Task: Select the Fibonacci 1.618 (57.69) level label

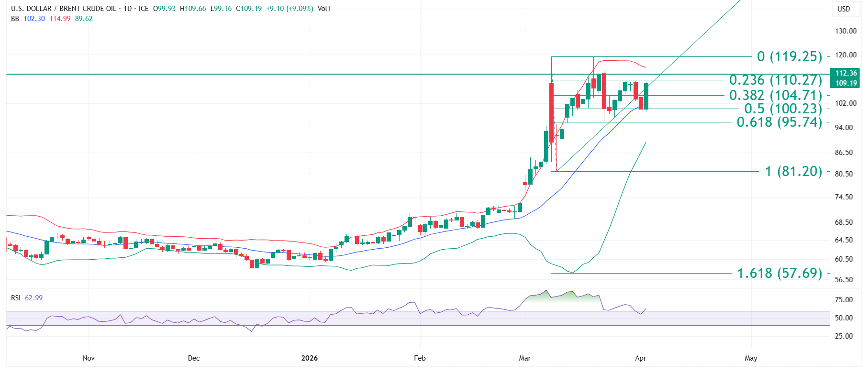Action: click(779, 273)
